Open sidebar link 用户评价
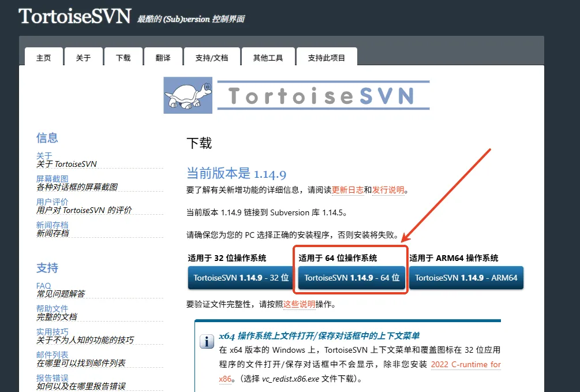580x392 pixels. pos(52,201)
